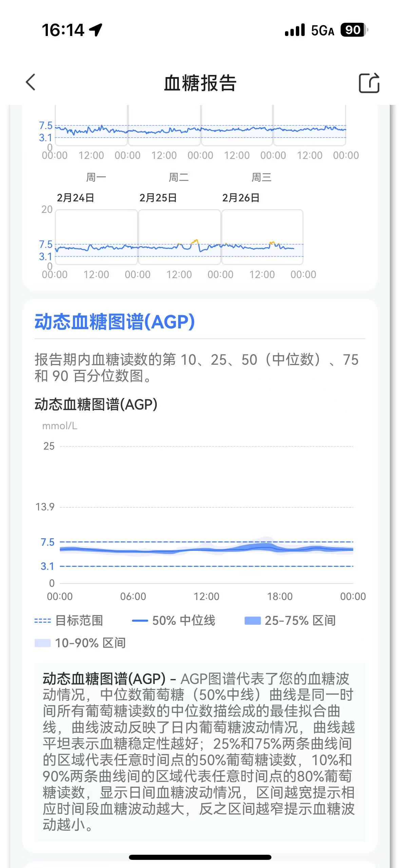Tap the 5GA network indicator
Image resolution: width=400 pixels, height=868 pixels.
[x=322, y=31]
